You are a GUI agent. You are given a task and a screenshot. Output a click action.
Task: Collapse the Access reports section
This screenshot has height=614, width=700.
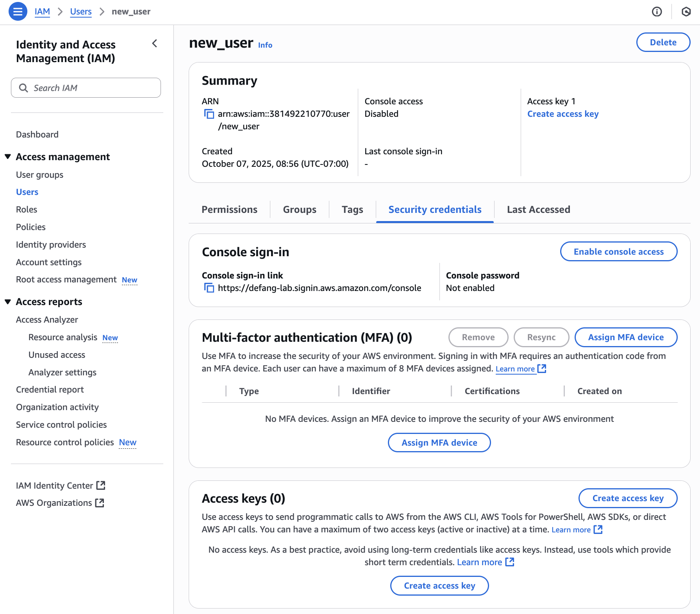pyautogui.click(x=8, y=302)
